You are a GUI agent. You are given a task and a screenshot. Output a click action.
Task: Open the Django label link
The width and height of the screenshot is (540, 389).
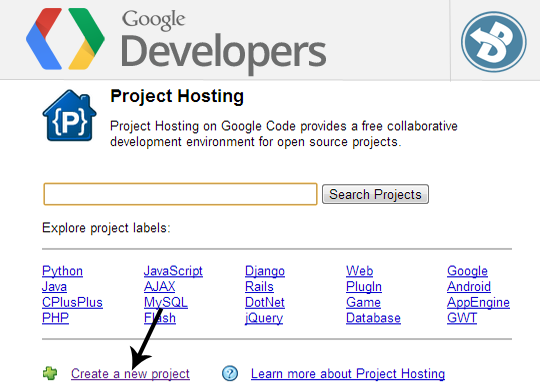click(265, 271)
